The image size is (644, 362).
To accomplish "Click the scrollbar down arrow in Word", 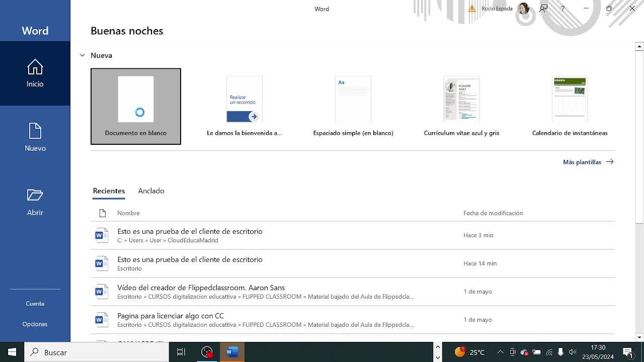I will pyautogui.click(x=639, y=337).
